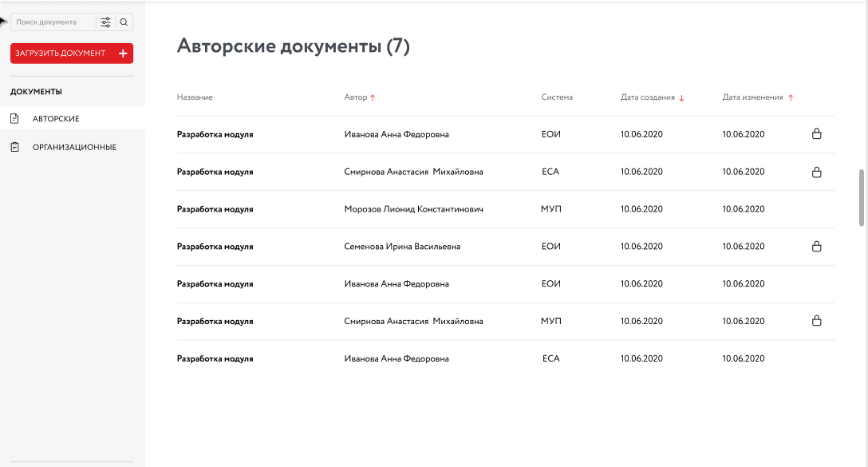Click the filter settings icon in search bar
Viewport: 868px width, 467px height.
tap(105, 22)
